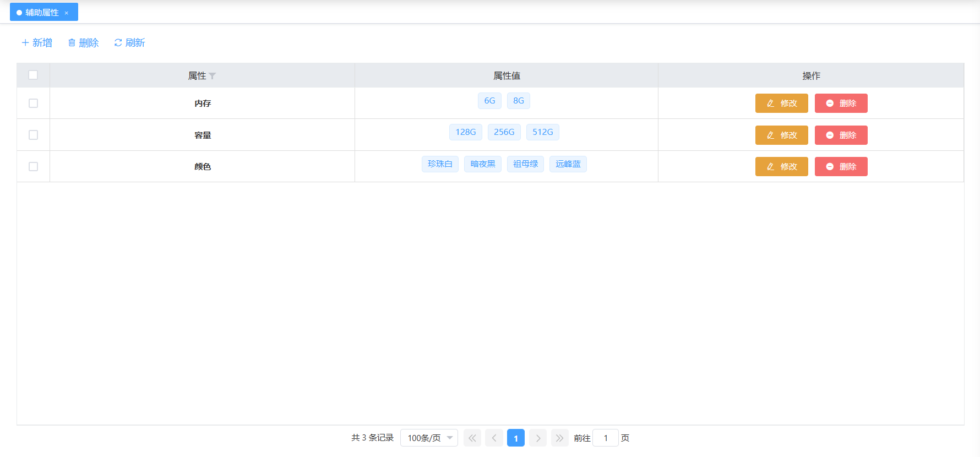Check the 内存 row checkbox

[33, 104]
